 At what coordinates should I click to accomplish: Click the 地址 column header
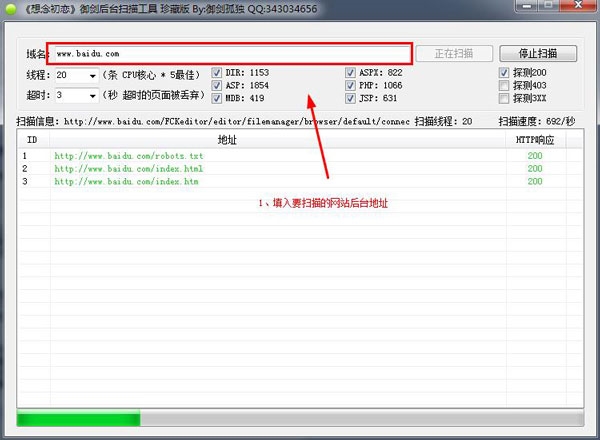[277, 140]
